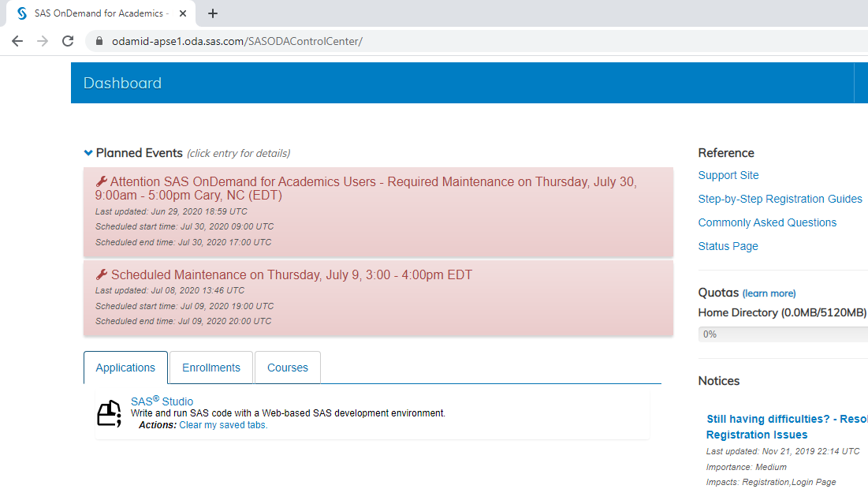
Task: Click the wrench icon on July 9 maintenance
Action: 101,274
